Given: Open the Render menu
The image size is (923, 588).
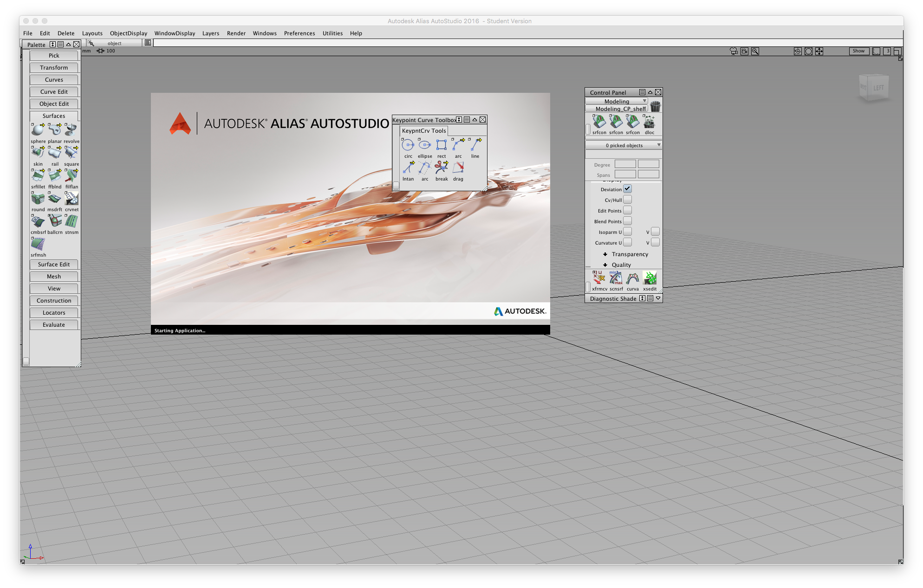Looking at the screenshot, I should [236, 33].
